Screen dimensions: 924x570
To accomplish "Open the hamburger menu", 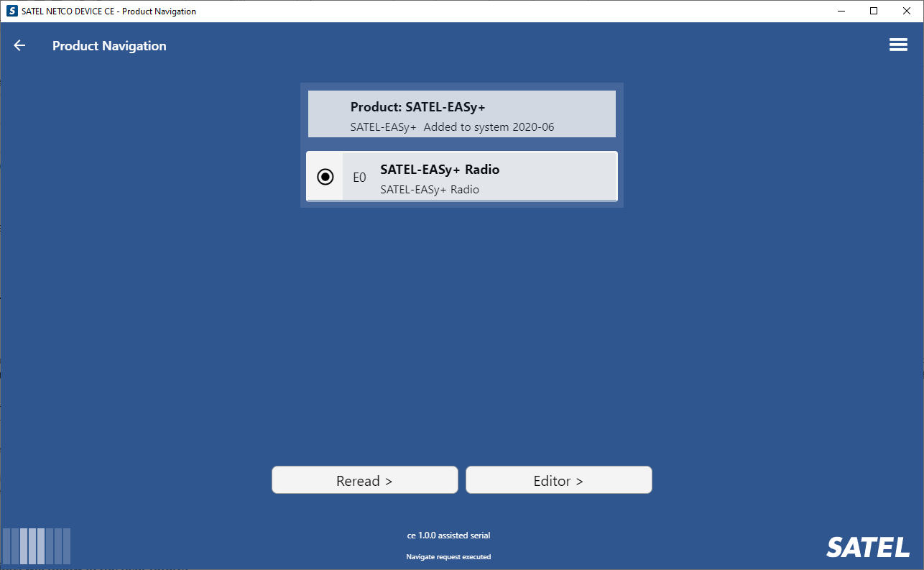I will tap(898, 45).
